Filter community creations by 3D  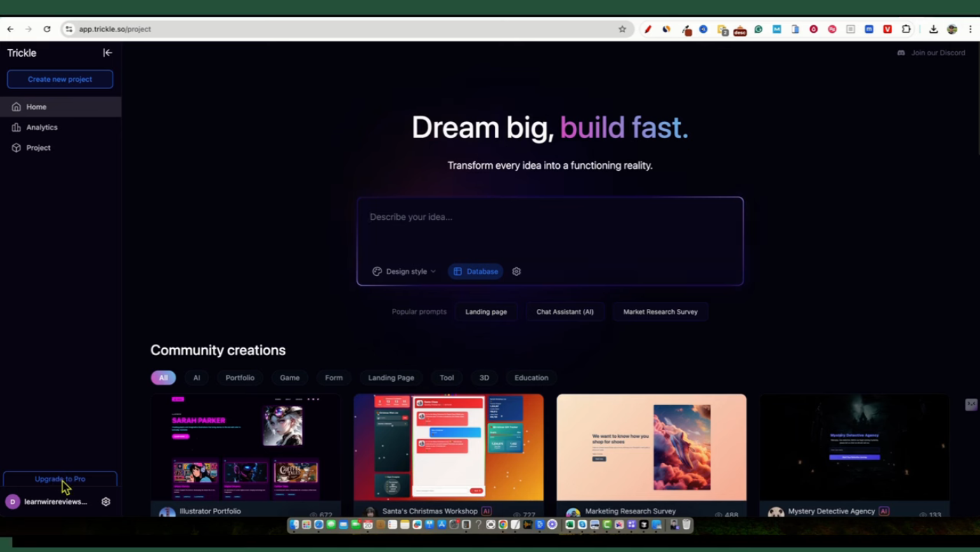484,378
